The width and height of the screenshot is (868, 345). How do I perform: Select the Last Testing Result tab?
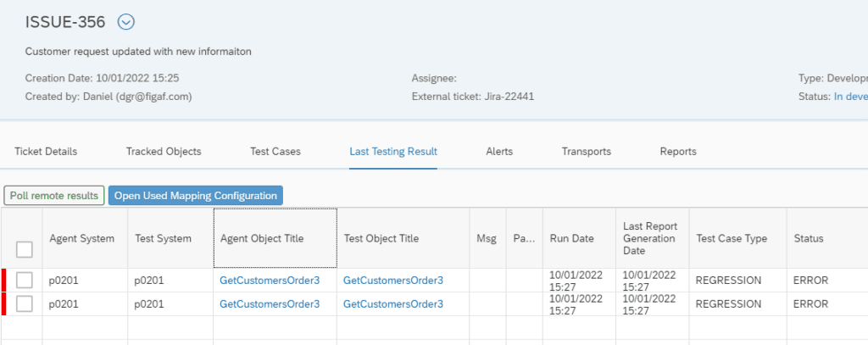click(x=393, y=151)
